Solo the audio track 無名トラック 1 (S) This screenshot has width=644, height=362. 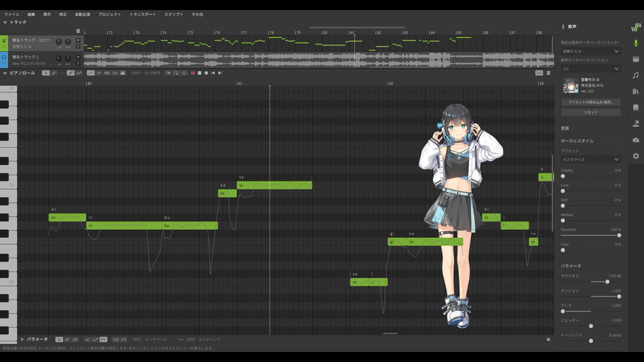78,63
